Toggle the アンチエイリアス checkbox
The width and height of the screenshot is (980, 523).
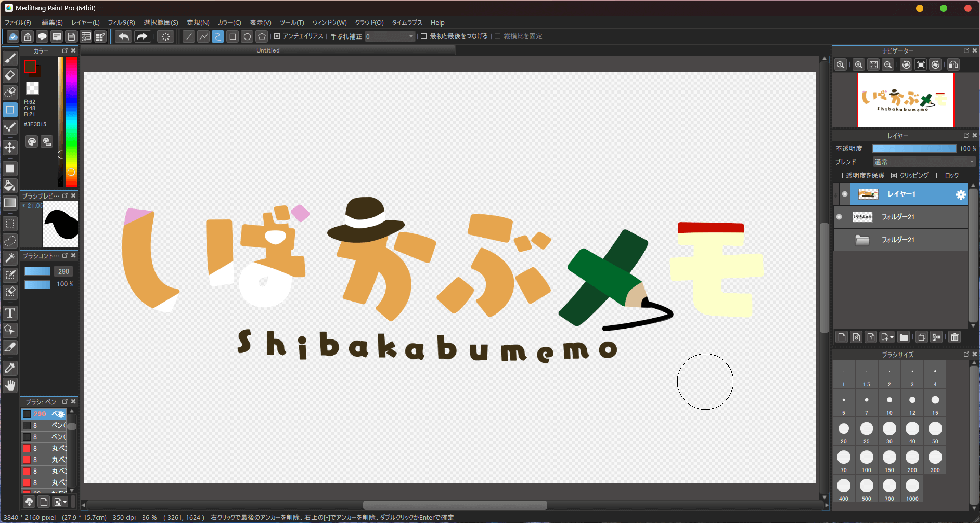click(277, 36)
